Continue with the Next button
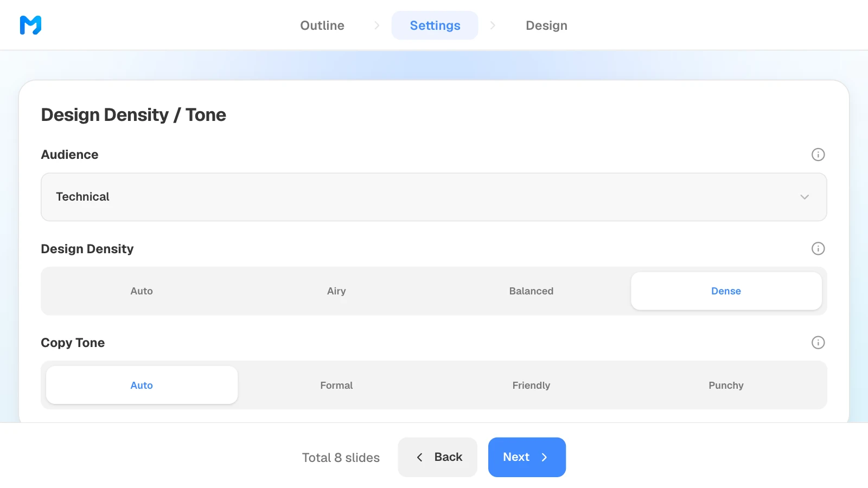The height and width of the screenshot is (488, 868). coord(527,457)
